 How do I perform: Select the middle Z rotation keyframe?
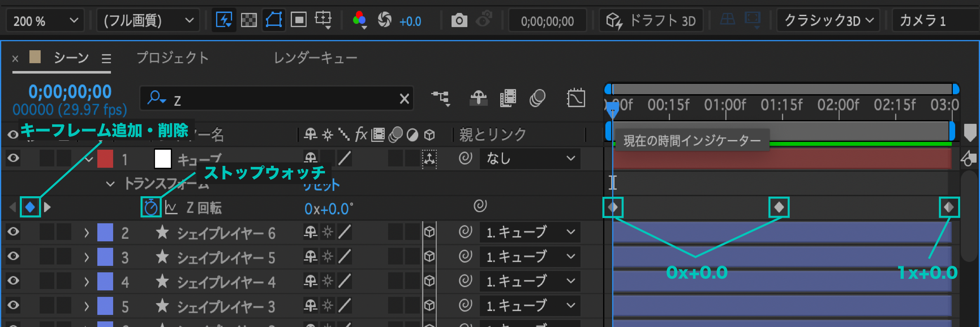[x=779, y=207]
